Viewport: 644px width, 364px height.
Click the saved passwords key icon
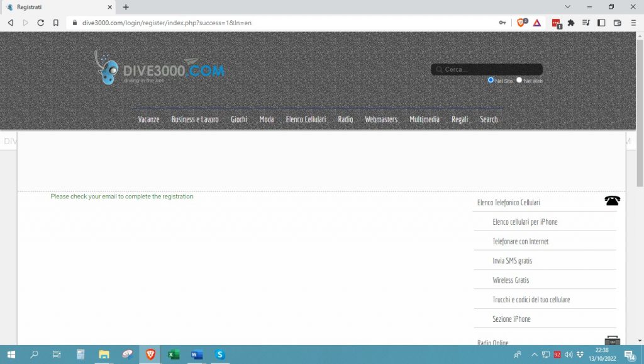tap(502, 23)
